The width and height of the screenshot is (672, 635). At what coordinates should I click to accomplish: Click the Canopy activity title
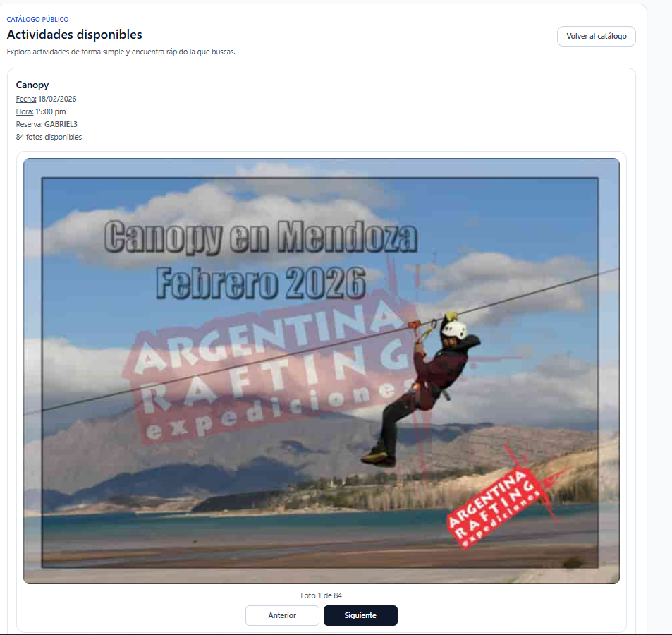tap(32, 85)
